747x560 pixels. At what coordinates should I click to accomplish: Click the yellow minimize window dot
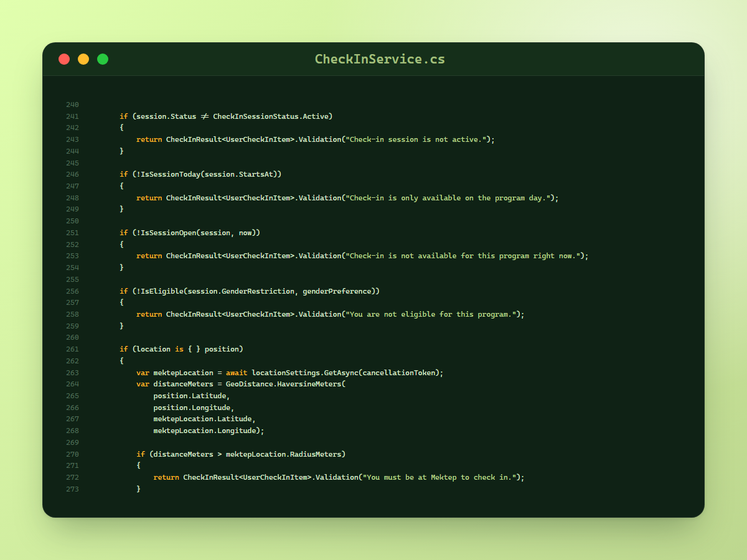click(x=83, y=59)
